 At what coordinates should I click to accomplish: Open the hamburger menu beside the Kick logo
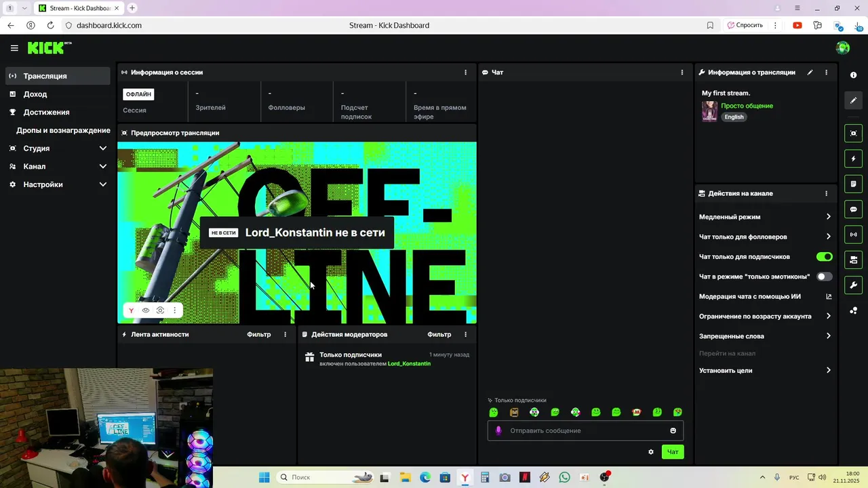[x=14, y=48]
